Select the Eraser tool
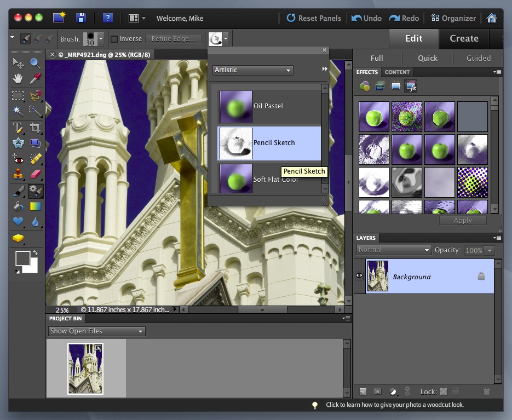The height and width of the screenshot is (420, 512). point(36,175)
